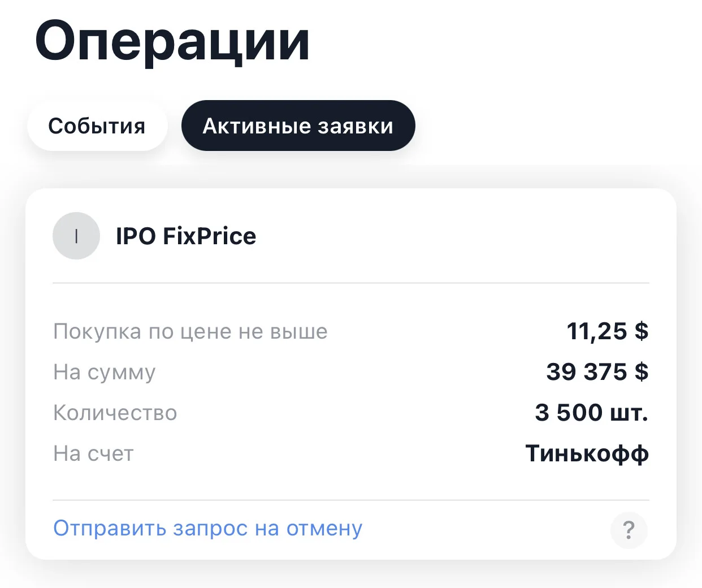The image size is (702, 588).
Task: Click the divider line above the cancel link
Action: pos(351,500)
